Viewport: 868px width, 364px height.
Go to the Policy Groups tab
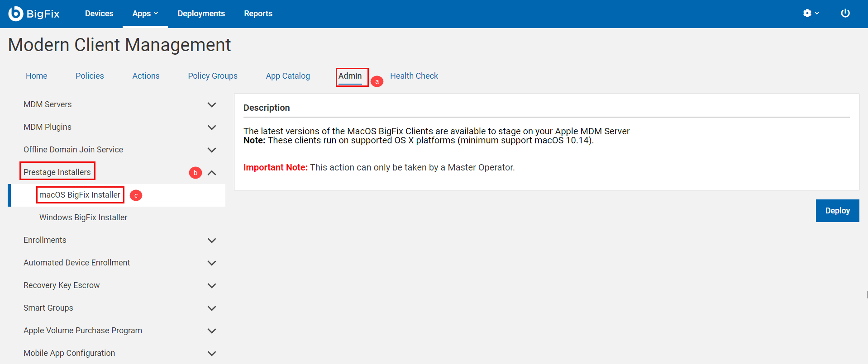coord(213,76)
